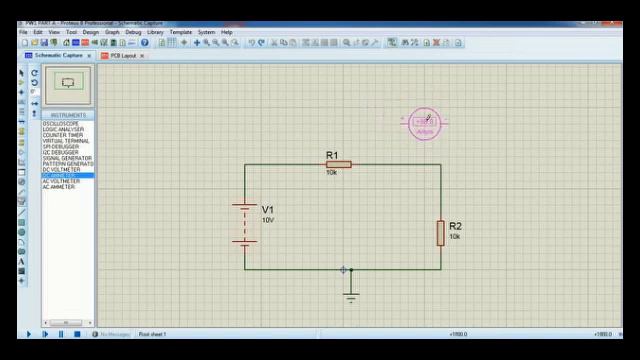The image size is (640, 360).
Task: Click the instruments list horizontal scrollbar
Action: [68, 323]
